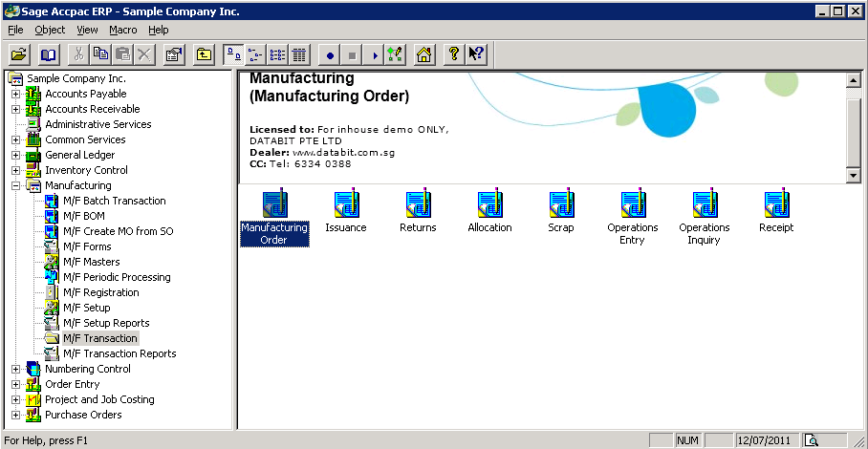Switch to Large Icons view
The image size is (868, 449).
pos(234,54)
